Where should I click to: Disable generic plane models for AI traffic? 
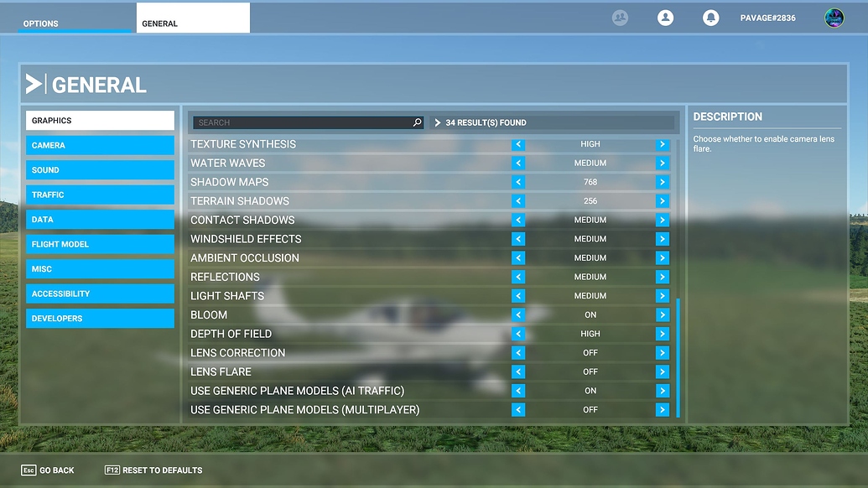517,391
